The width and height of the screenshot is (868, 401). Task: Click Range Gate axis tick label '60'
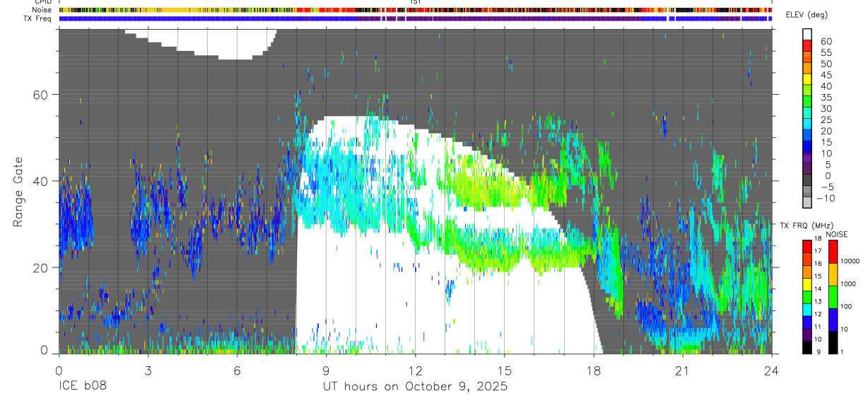41,95
